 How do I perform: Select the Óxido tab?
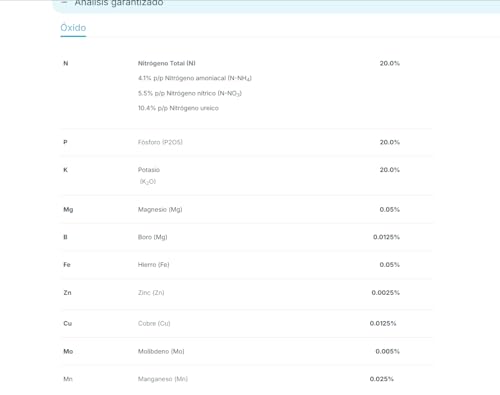click(x=73, y=28)
